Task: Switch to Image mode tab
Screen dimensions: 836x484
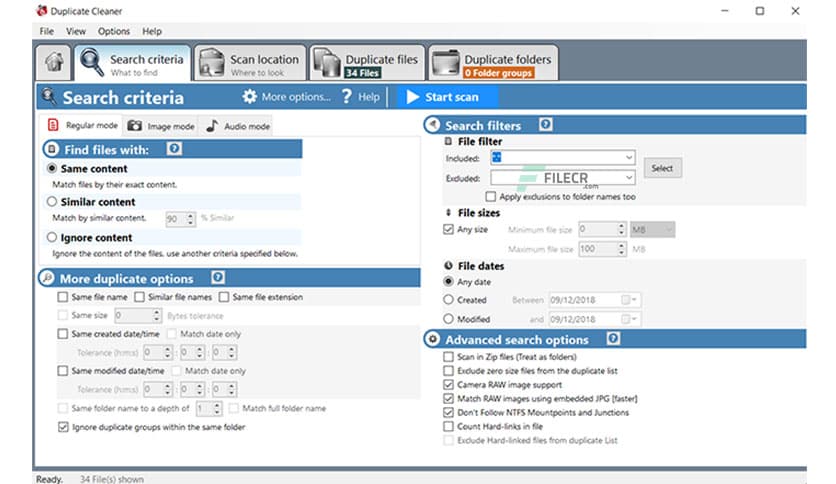Action: 162,126
